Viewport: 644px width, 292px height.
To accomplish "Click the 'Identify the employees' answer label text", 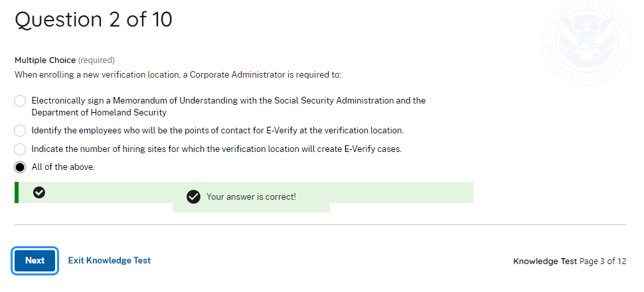I will tap(218, 131).
